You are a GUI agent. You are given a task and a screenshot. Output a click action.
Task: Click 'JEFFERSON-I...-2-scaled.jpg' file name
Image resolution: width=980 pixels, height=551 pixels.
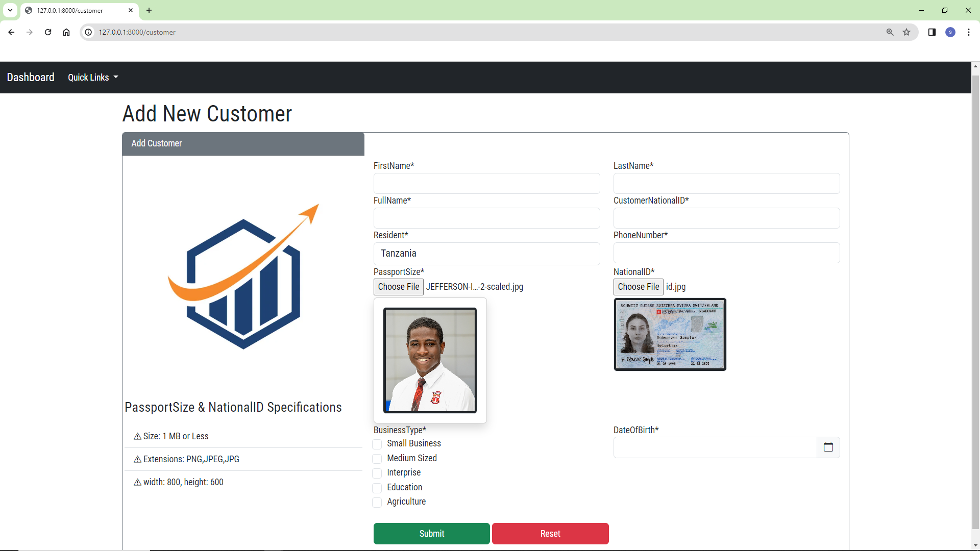click(x=475, y=287)
